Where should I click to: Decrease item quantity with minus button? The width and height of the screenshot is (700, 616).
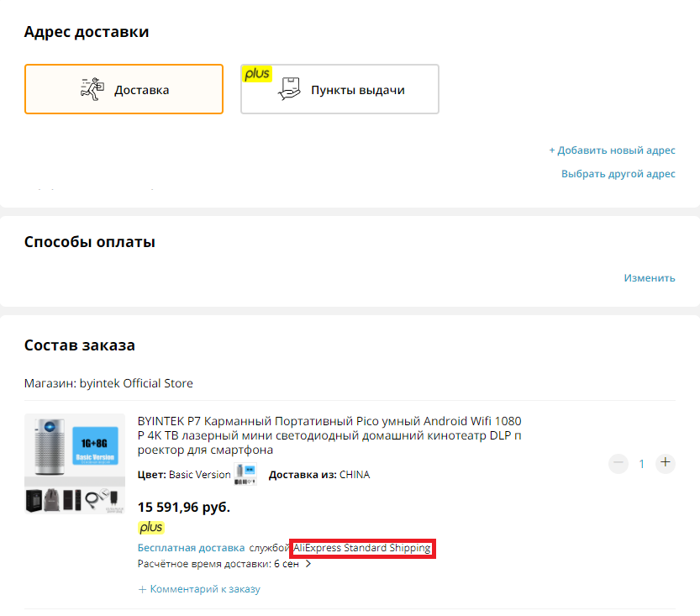(x=618, y=463)
